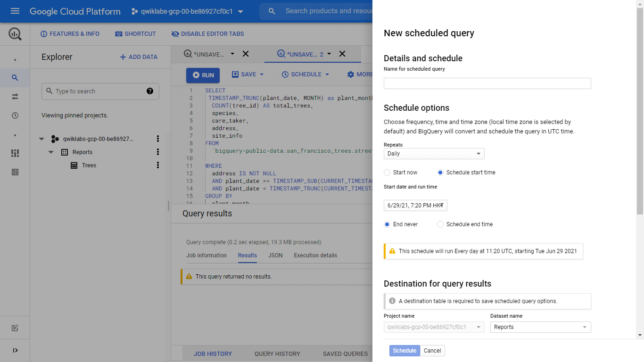Screen dimensions: 644x362
Task: Select the End never radio button
Action: 387,224
